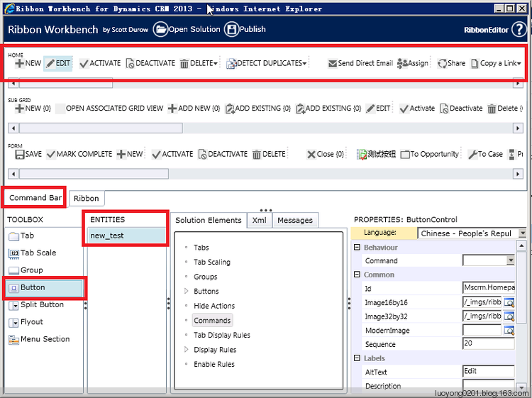Select the EDIT pencil button in Home bar
This screenshot has width=532, height=398.
pyautogui.click(x=58, y=63)
